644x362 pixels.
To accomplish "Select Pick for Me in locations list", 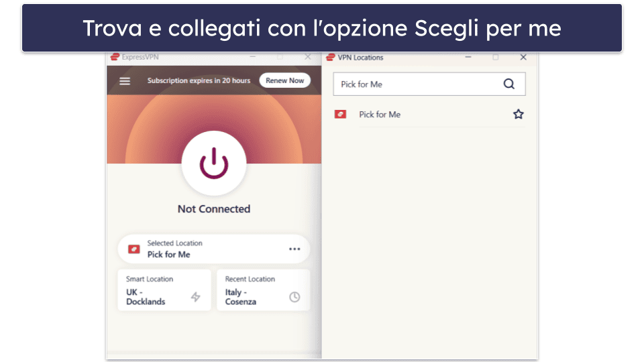I will coord(429,115).
